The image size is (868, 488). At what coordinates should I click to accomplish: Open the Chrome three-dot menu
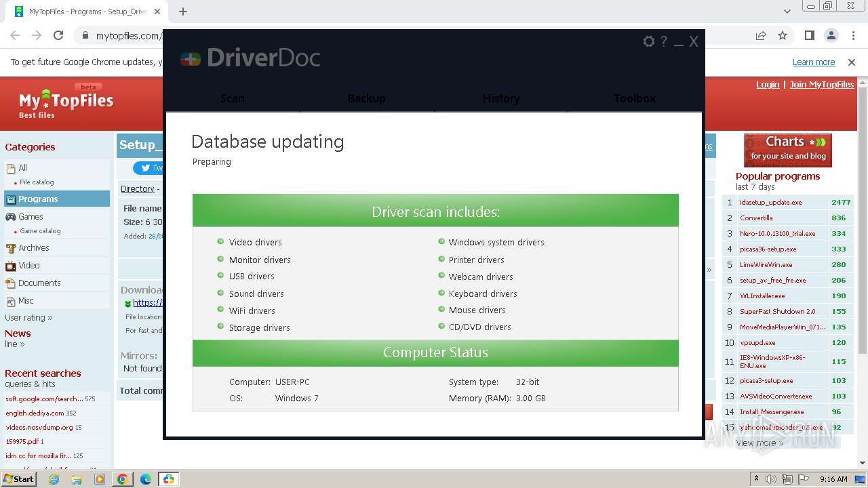pyautogui.click(x=852, y=35)
